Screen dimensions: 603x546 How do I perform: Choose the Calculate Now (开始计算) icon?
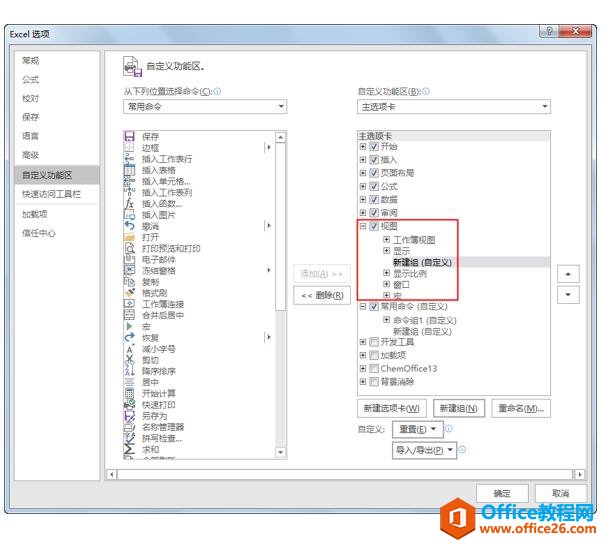tap(129, 393)
